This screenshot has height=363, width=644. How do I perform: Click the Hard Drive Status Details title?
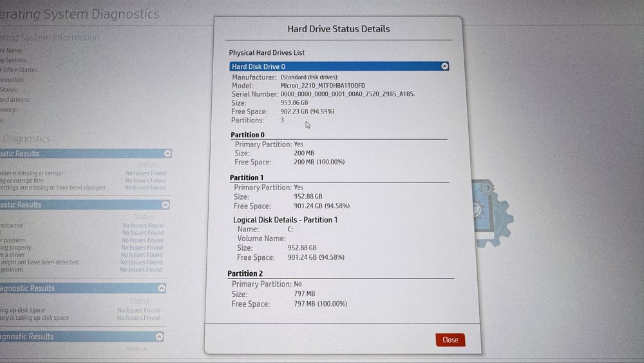(339, 29)
